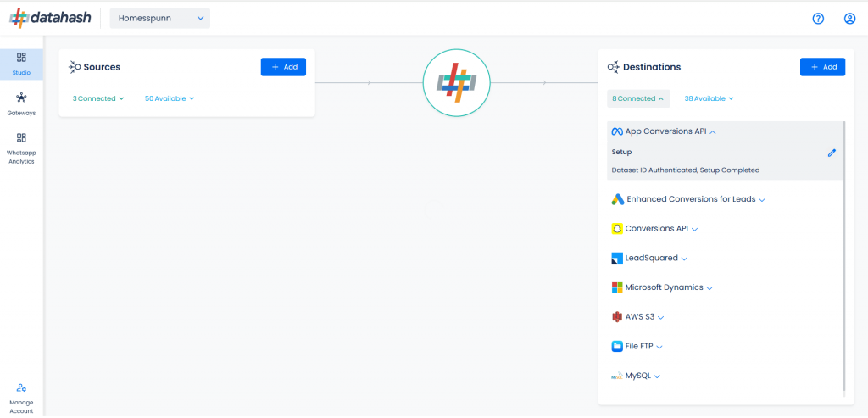Expand the File FTP destination
Image resolution: width=868 pixels, height=418 pixels.
tap(659, 347)
